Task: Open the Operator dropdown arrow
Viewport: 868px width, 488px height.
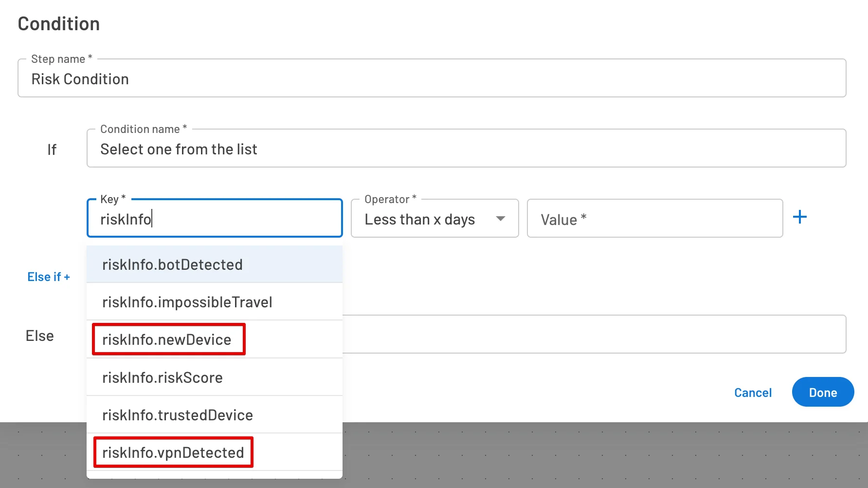Action: coord(500,219)
